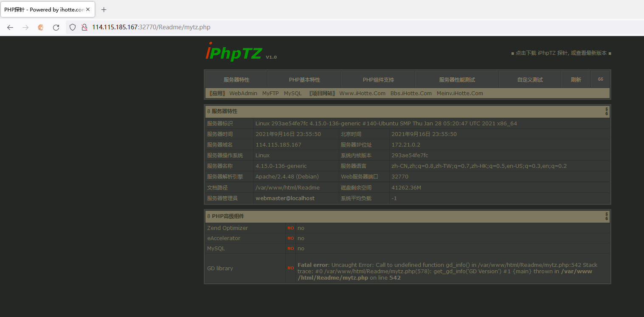Click the 〖项目网站〗 label in the links bar
Viewport: 644px width, 317px height.
pos(322,93)
